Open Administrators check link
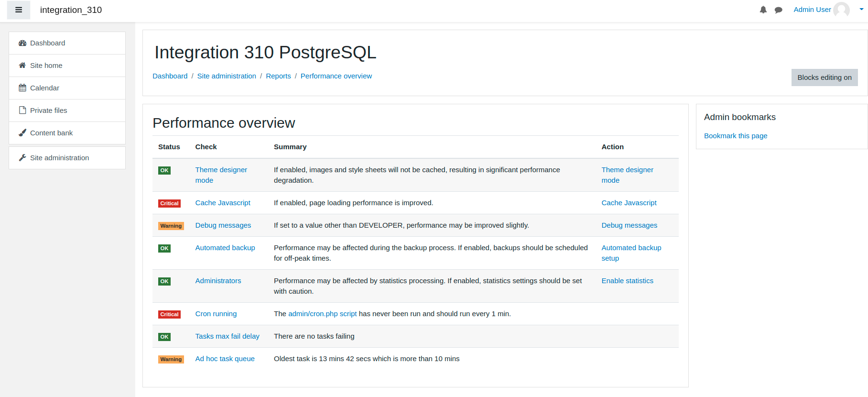This screenshot has width=868, height=397. (x=218, y=281)
